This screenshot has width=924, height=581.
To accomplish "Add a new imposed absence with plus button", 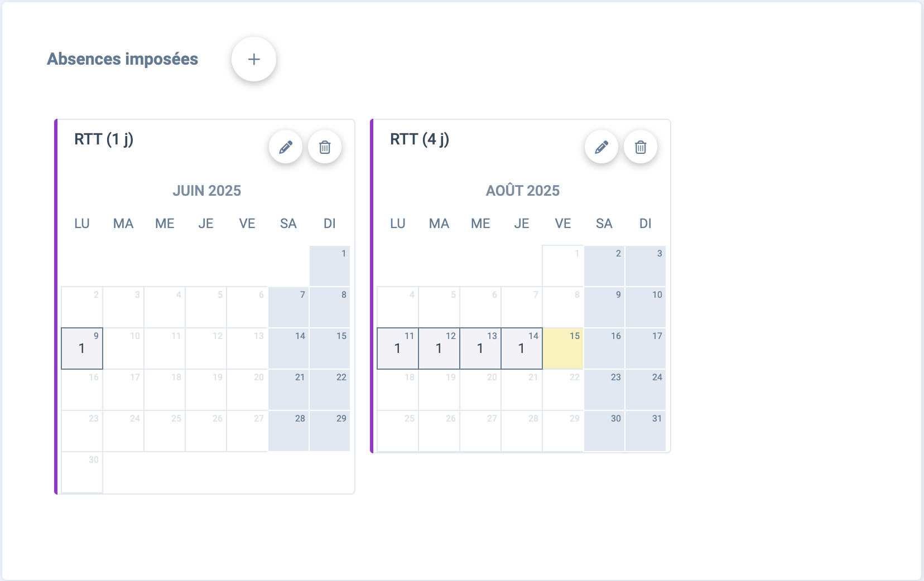I will coord(254,59).
